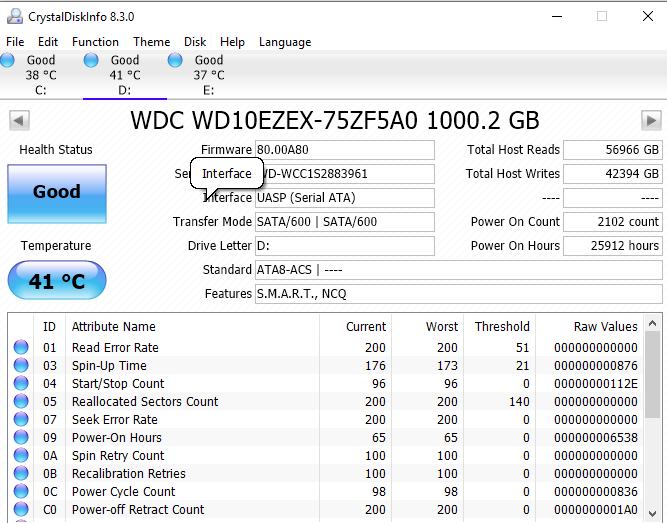Open the Function menu
Image resolution: width=667 pixels, height=523 pixels.
point(95,42)
